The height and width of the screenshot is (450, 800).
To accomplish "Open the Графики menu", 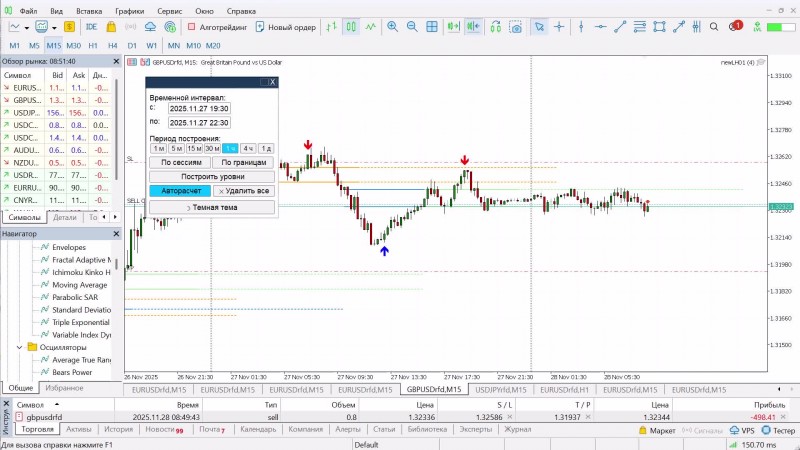I will pyautogui.click(x=130, y=11).
